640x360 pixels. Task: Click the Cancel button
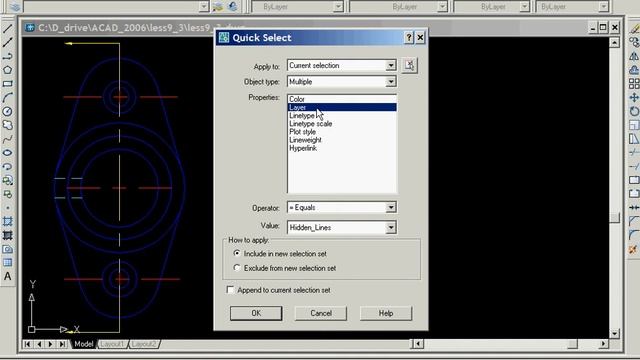[321, 313]
